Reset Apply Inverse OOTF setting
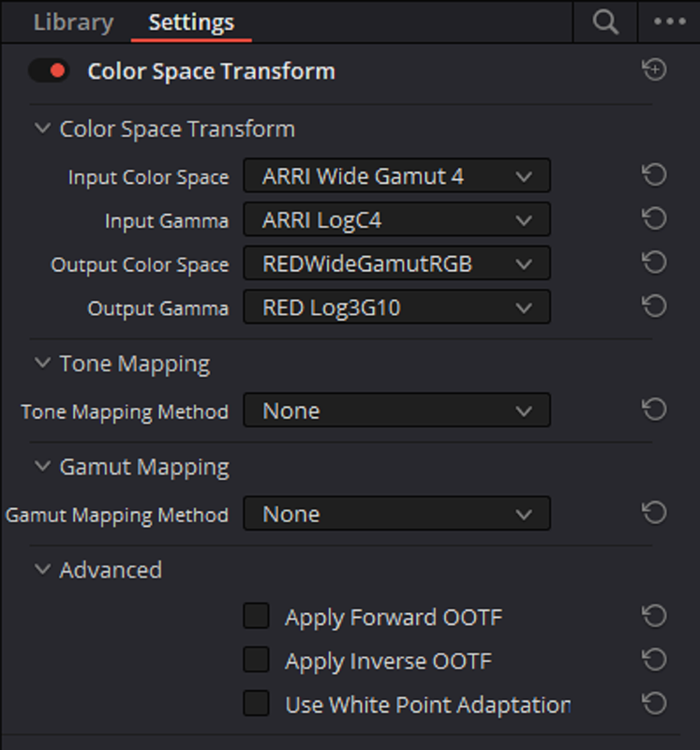Image resolution: width=700 pixels, height=750 pixels. point(654,660)
